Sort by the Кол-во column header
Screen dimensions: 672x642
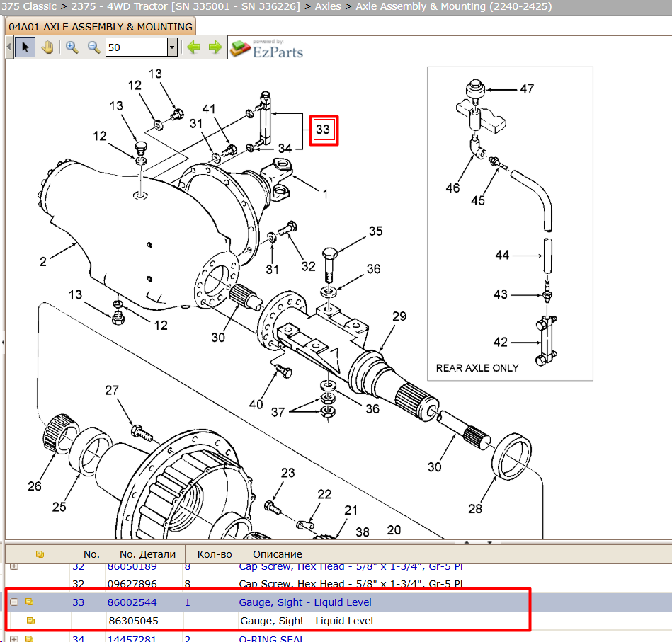215,554
